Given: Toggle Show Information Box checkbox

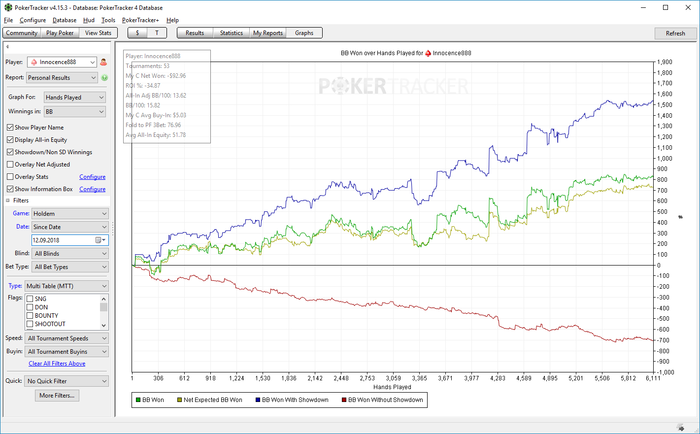Looking at the screenshot, I should pos(10,189).
